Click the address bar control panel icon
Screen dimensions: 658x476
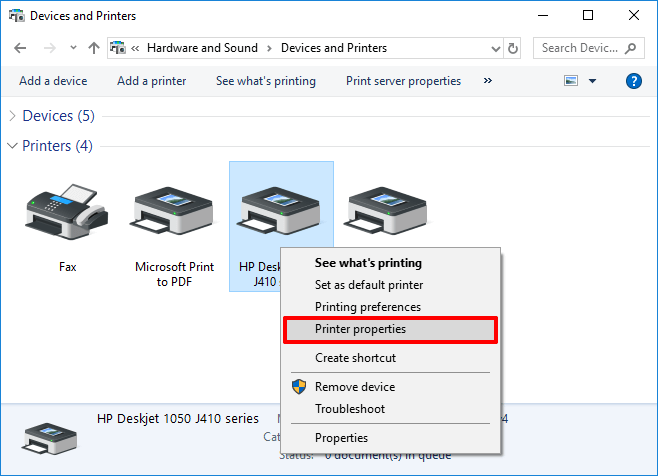click(x=118, y=48)
